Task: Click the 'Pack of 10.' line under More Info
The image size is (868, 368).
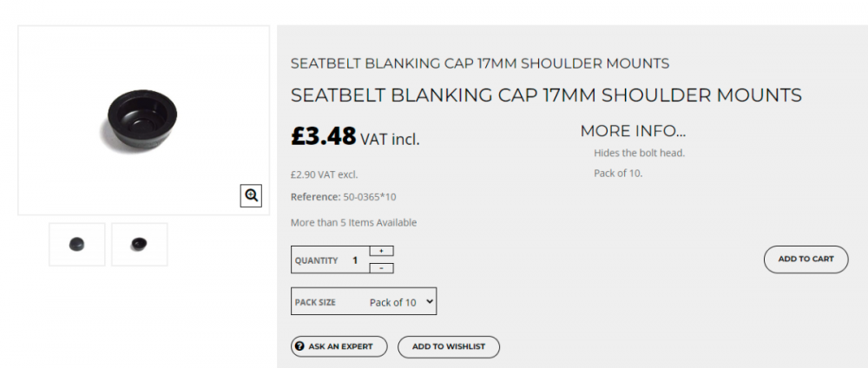Action: click(618, 173)
